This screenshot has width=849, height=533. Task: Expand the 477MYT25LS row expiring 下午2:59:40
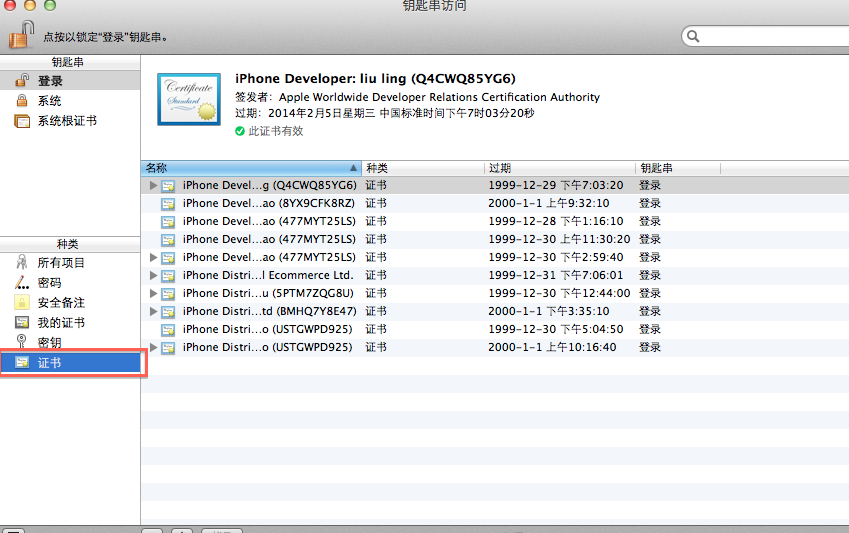coord(153,257)
